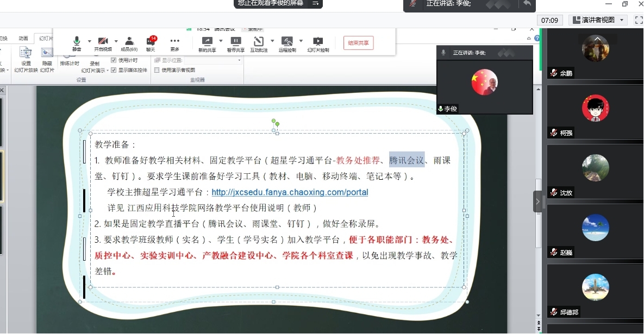Toggle the 使用计时 checkbox
Image resolution: width=644 pixels, height=334 pixels.
(114, 60)
